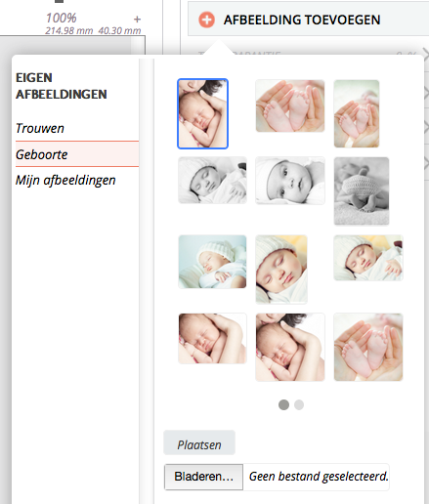Open Mijn afbeeldingen category
The width and height of the screenshot is (429, 504).
[65, 180]
